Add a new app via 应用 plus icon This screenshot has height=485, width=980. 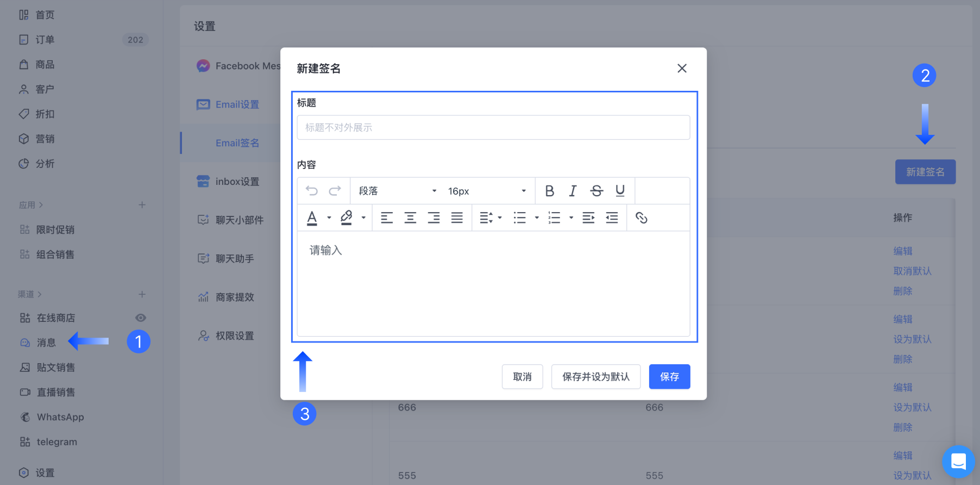tap(142, 205)
